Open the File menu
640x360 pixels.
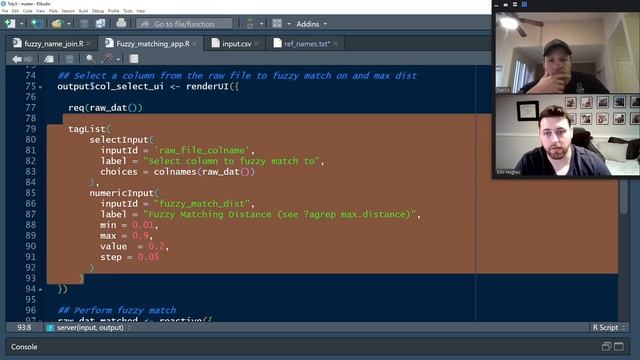click(x=5, y=11)
